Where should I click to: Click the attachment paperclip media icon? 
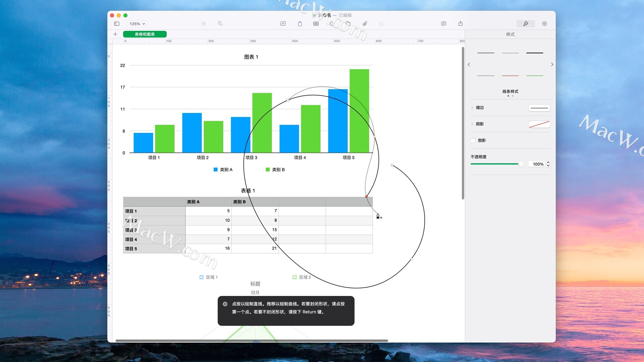(x=365, y=24)
